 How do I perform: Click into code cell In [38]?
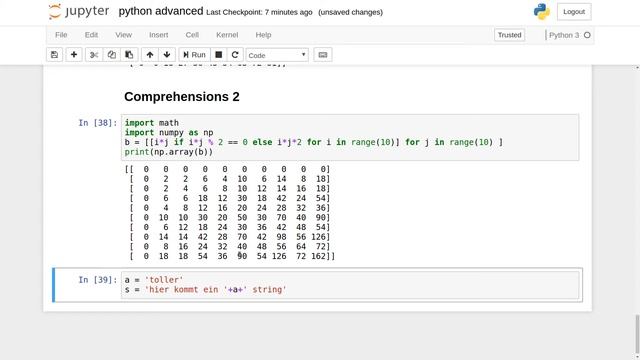(350, 138)
